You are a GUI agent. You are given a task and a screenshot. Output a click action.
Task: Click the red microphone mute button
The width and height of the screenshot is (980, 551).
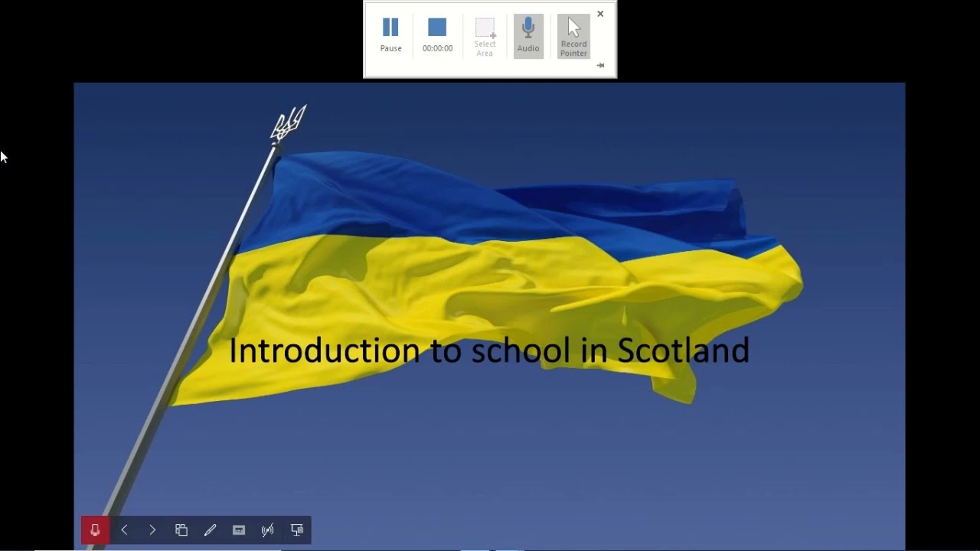pyautogui.click(x=95, y=530)
